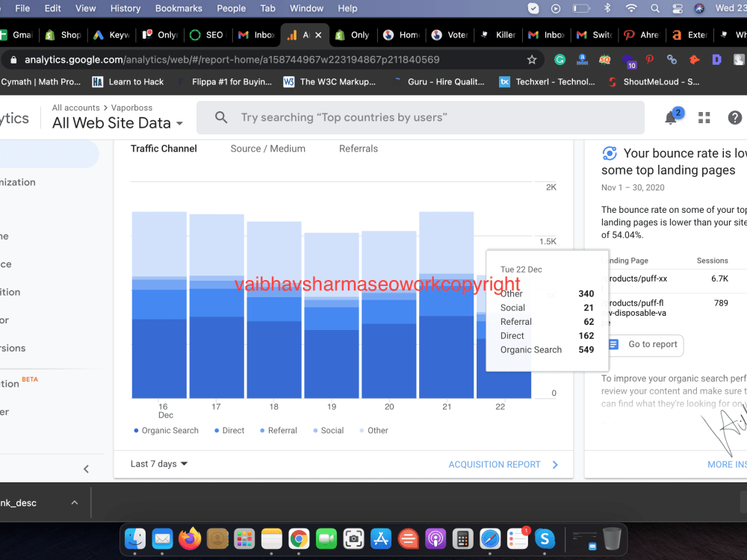Open Reminders from the dock
The width and height of the screenshot is (747, 560).
pyautogui.click(x=518, y=538)
